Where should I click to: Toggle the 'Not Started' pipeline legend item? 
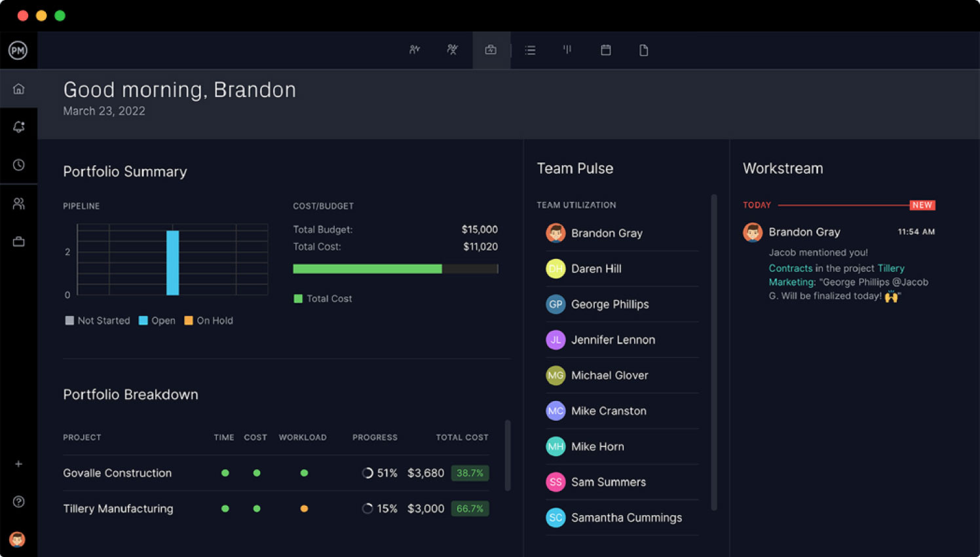click(x=97, y=320)
